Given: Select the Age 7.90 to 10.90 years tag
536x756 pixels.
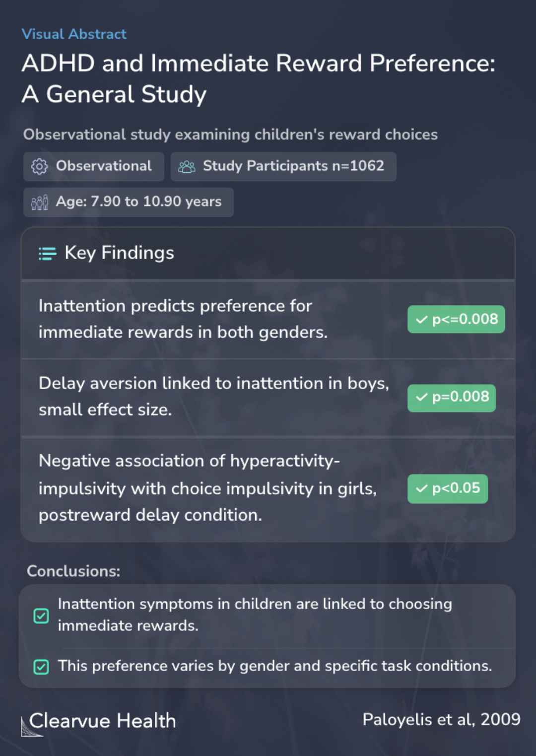Looking at the screenshot, I should click(x=129, y=202).
